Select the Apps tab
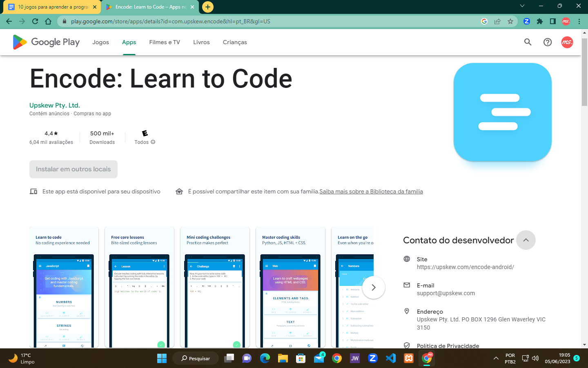588x368 pixels. 129,42
